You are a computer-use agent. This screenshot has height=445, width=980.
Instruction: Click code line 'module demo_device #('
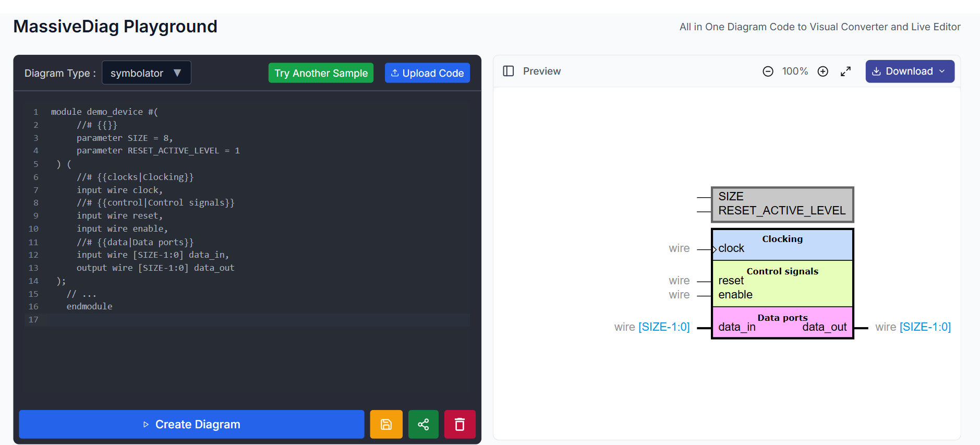tap(104, 112)
